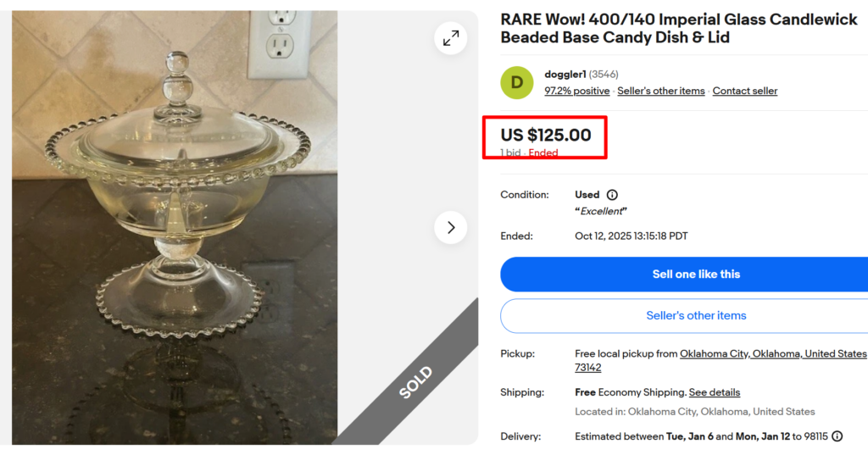Image resolution: width=868 pixels, height=455 pixels.
Task: Click the Contact seller link
Action: pos(744,91)
